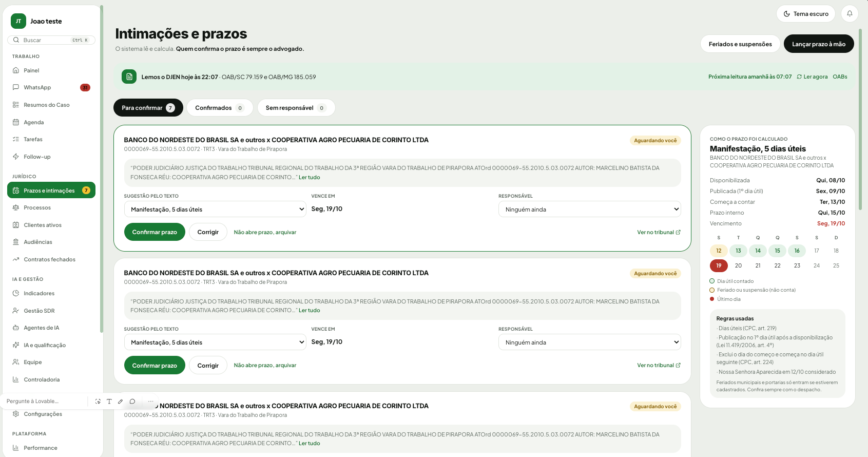This screenshot has width=868, height=457.
Task: Open the top card's Responsável dropdown
Action: [590, 210]
